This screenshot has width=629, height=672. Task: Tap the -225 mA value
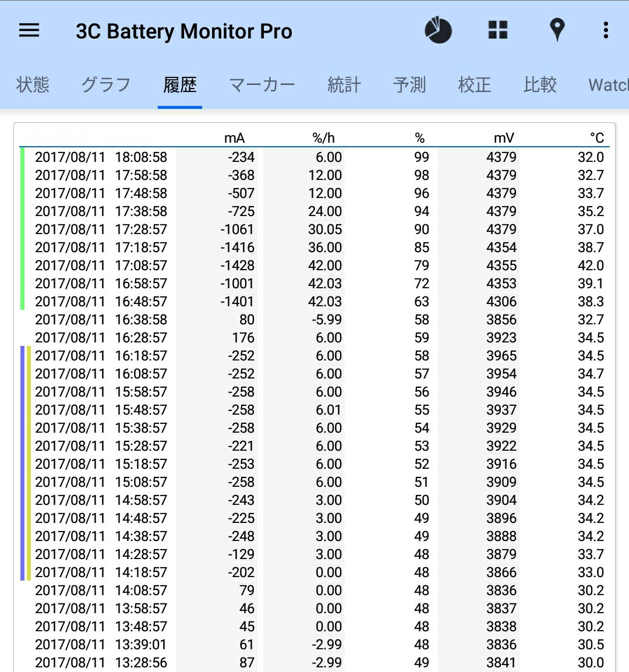(x=241, y=518)
